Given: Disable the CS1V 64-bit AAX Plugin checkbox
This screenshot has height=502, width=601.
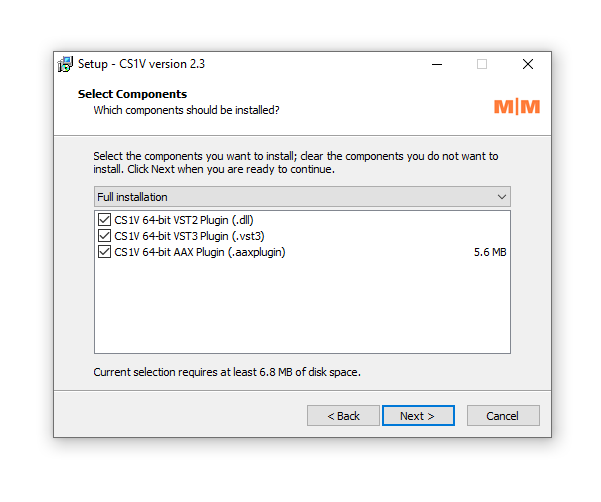Looking at the screenshot, I should 104,252.
